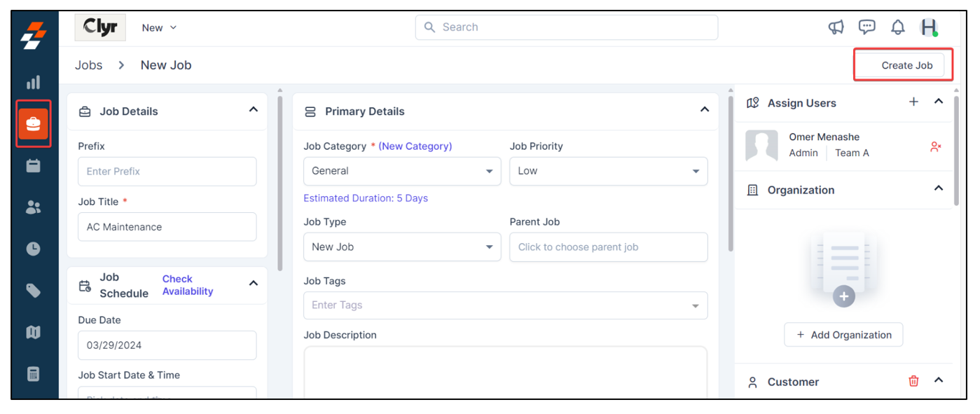Open the Job Priority dropdown
980x414 pixels.
point(608,171)
